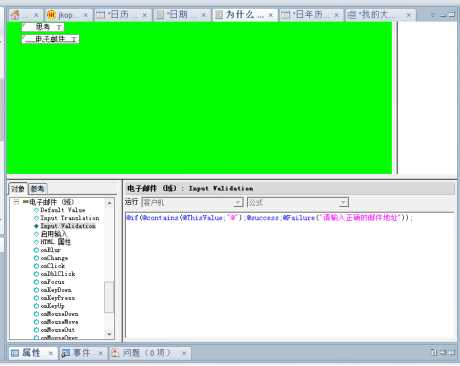The image size is (460, 366).
Task: Click into the formula code editor
Action: 289,275
